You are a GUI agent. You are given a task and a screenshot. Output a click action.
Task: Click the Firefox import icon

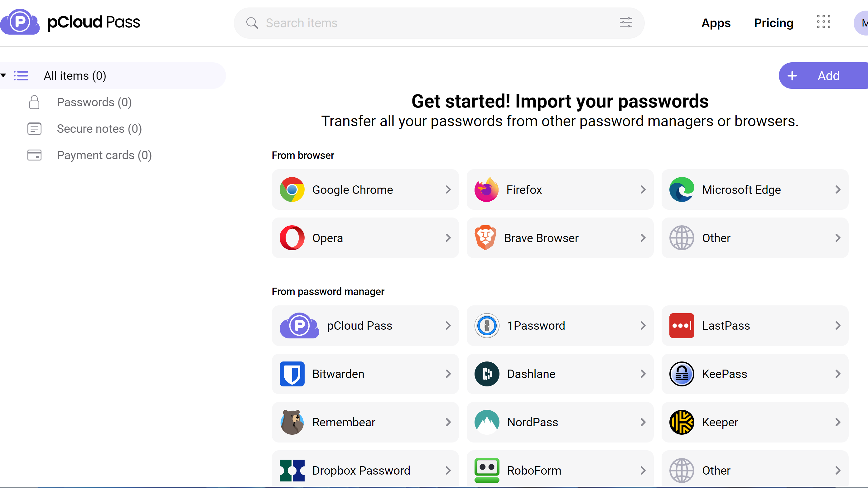coord(486,189)
